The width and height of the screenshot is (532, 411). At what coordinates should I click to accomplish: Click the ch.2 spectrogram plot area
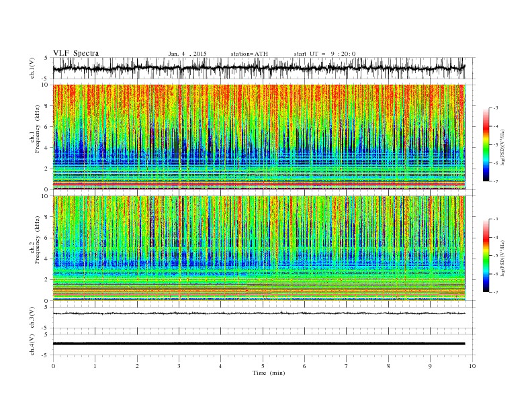click(x=259, y=248)
